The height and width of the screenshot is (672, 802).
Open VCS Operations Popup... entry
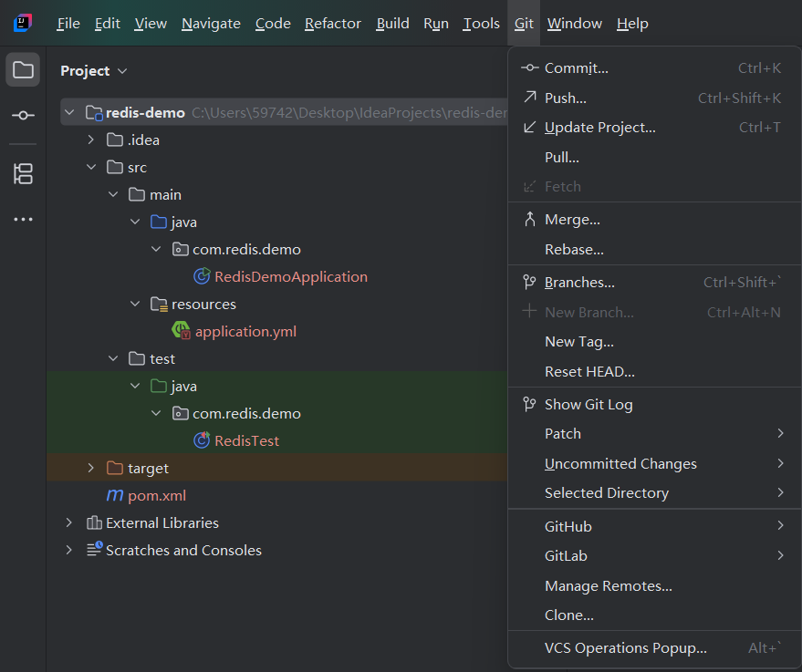click(x=654, y=648)
